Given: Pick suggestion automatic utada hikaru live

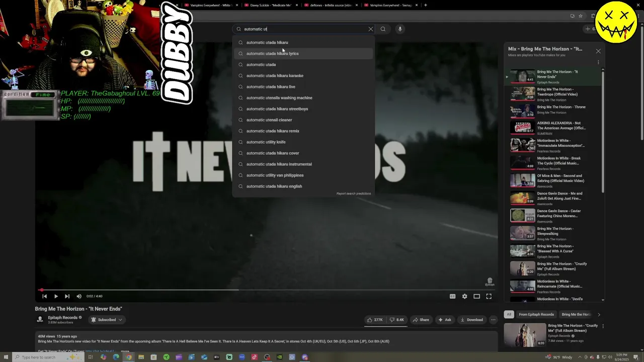Looking at the screenshot, I should [x=303, y=87].
